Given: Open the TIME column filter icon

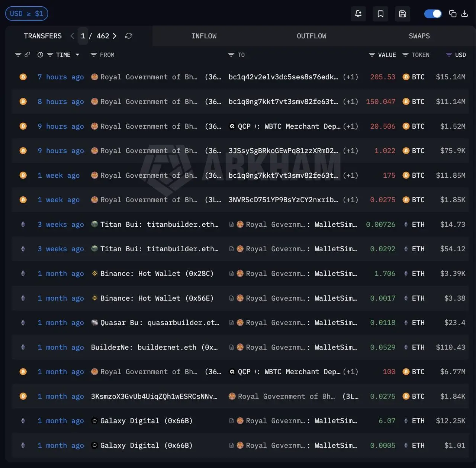Looking at the screenshot, I should click(x=50, y=55).
